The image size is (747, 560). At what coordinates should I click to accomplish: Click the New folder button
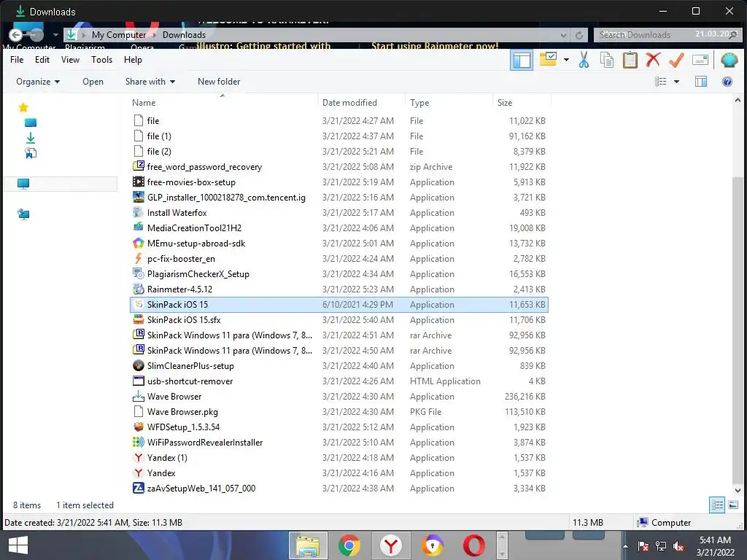pyautogui.click(x=219, y=82)
